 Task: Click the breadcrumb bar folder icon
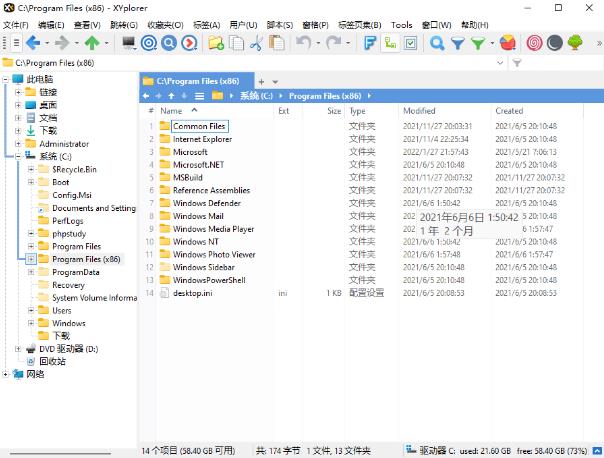[x=218, y=95]
